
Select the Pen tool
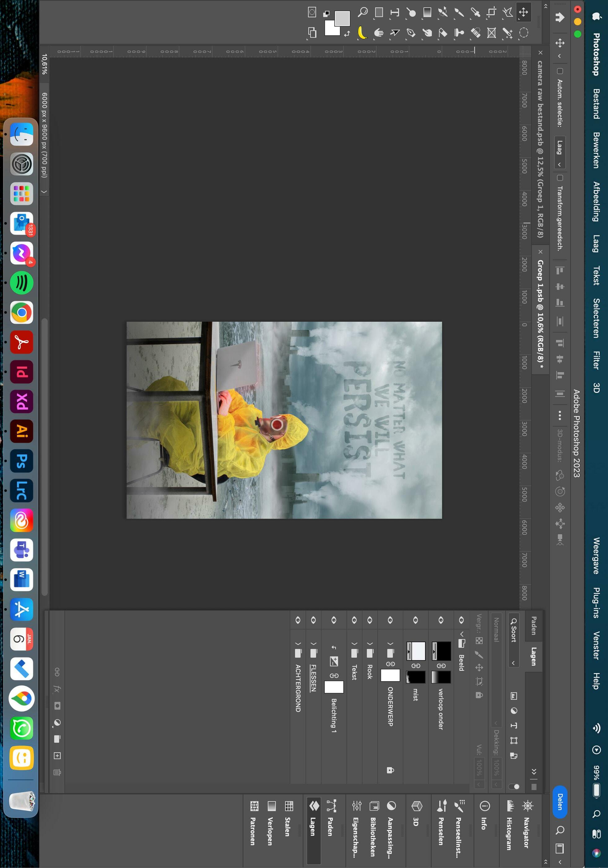click(411, 33)
